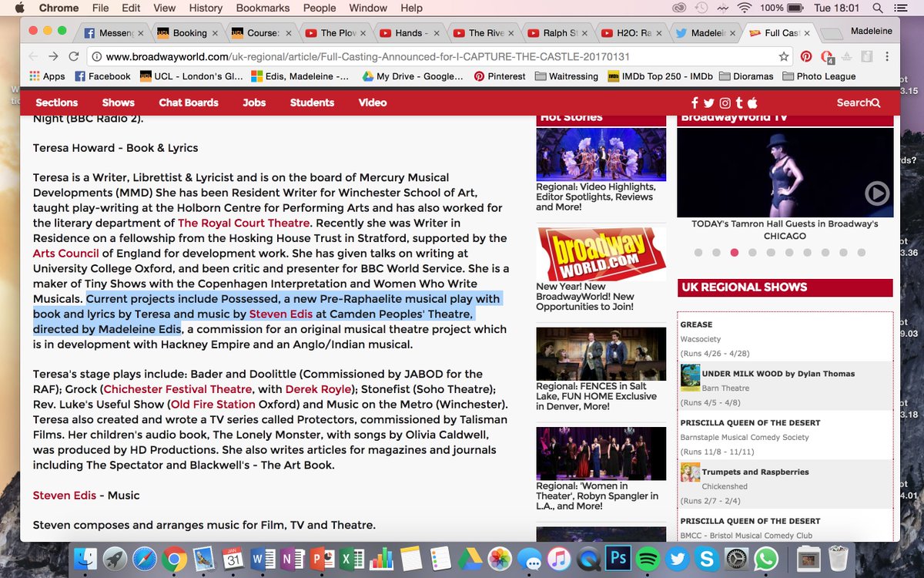The width and height of the screenshot is (924, 578).
Task: Open the Bookmarks menu in menu bar
Action: pyautogui.click(x=263, y=8)
